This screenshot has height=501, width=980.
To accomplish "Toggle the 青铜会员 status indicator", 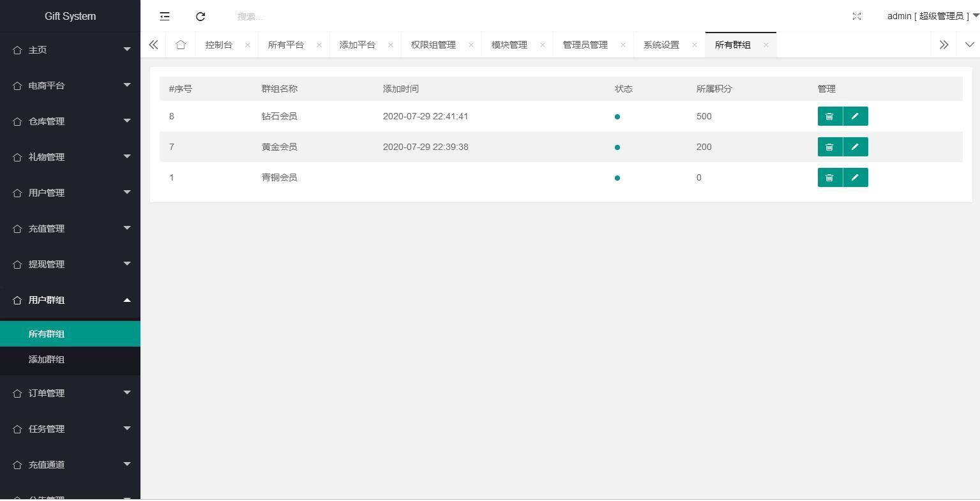I will [x=617, y=178].
